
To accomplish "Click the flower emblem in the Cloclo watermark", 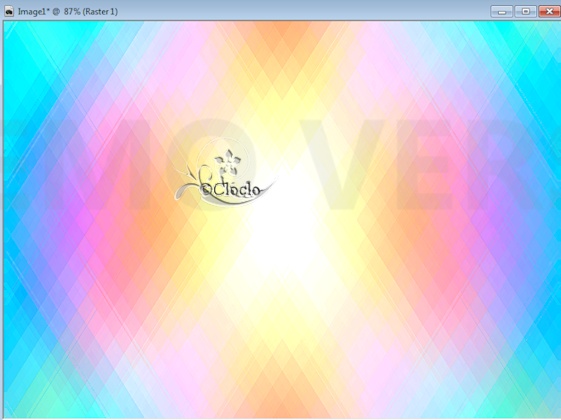I will pos(228,162).
